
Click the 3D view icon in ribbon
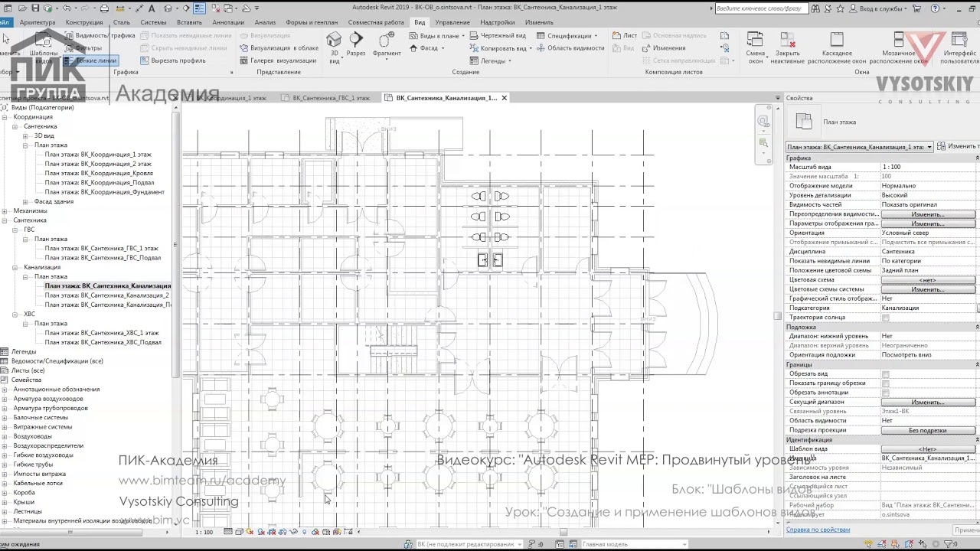(x=334, y=45)
